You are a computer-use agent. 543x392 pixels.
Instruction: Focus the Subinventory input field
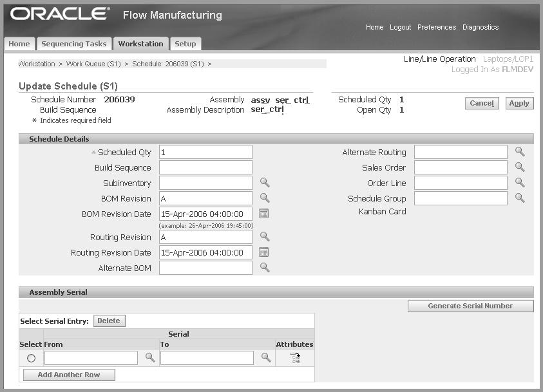coord(205,183)
